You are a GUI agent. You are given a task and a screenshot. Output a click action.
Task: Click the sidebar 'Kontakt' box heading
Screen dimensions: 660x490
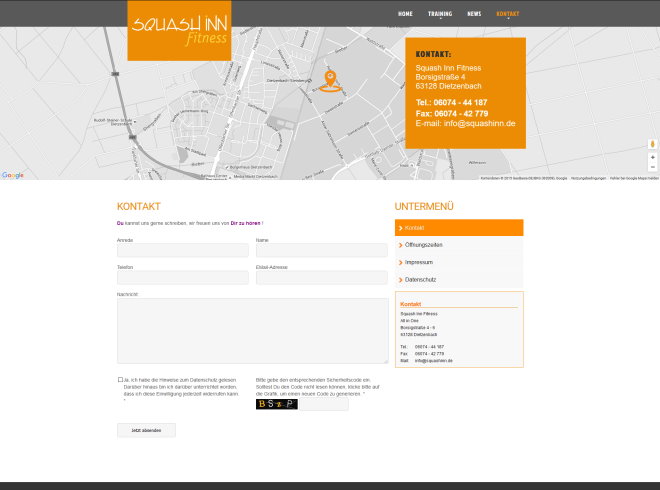(x=410, y=304)
